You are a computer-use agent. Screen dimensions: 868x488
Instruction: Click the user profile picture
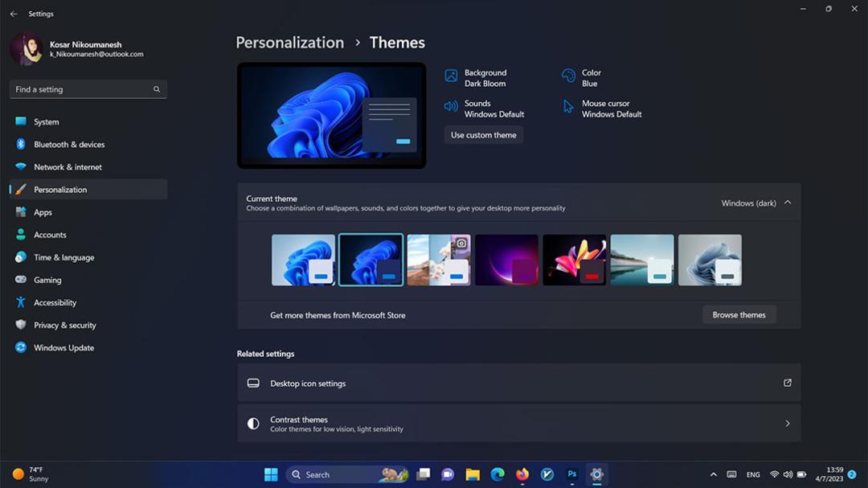pos(26,49)
